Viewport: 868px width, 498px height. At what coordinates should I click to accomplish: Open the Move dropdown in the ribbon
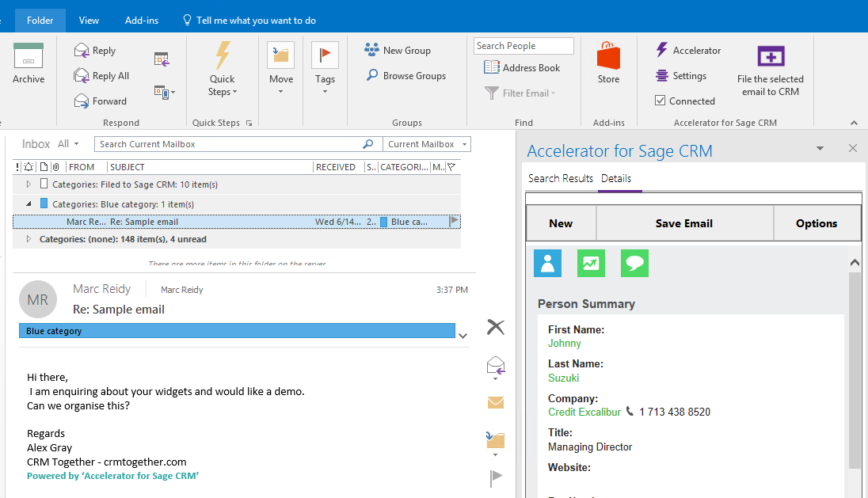280,68
